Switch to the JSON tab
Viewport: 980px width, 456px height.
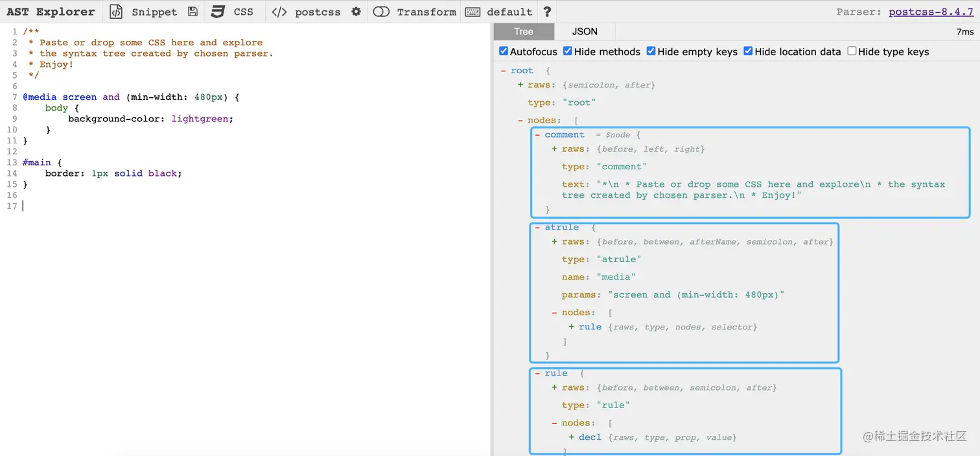pos(585,31)
